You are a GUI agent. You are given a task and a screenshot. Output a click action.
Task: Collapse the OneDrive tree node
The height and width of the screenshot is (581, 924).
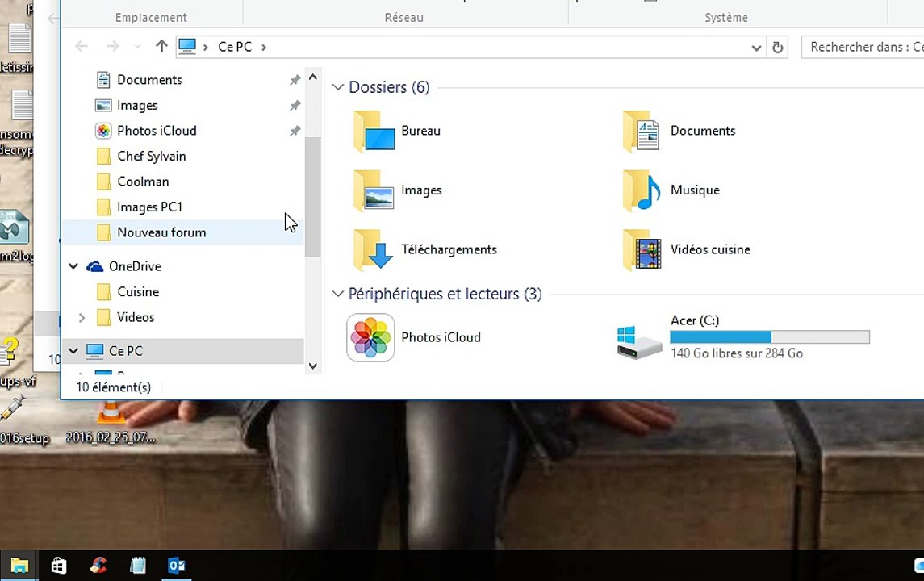[73, 266]
